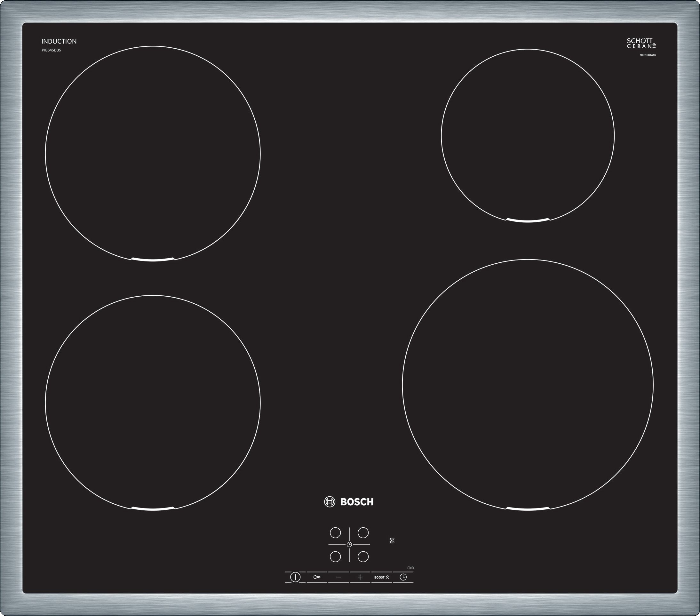This screenshot has width=700, height=616.
Task: Select the rear left zone indicator
Action: 335,533
